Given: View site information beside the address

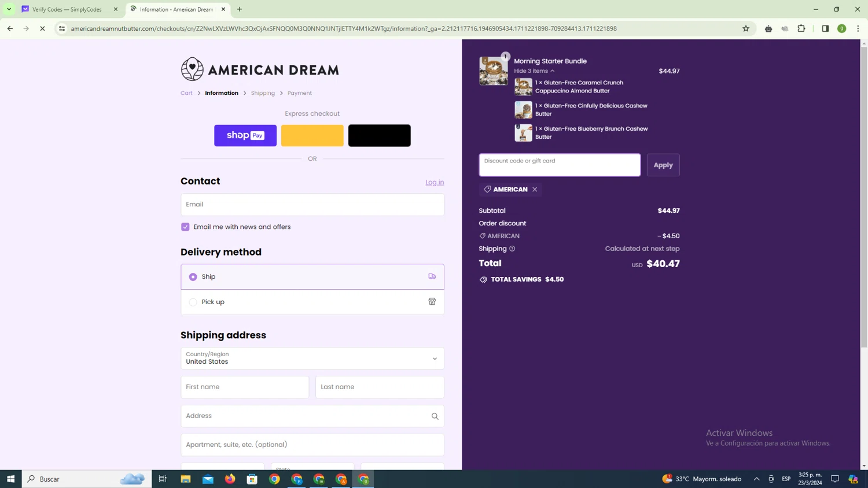Looking at the screenshot, I should click(62, 28).
